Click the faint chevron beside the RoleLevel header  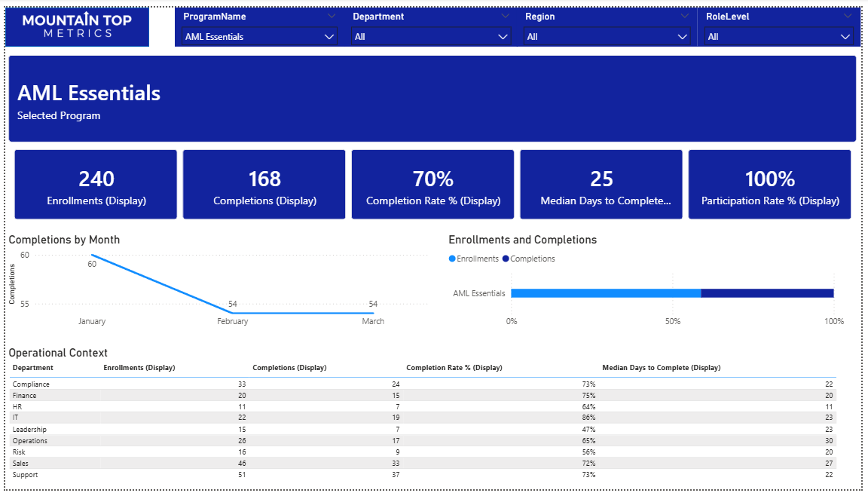tap(848, 16)
